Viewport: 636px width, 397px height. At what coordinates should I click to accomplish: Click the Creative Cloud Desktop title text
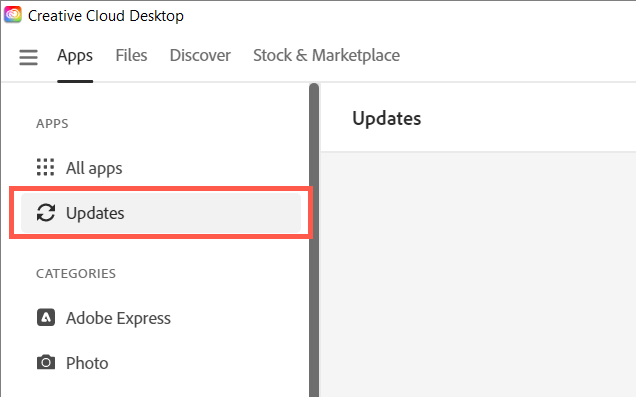[106, 16]
